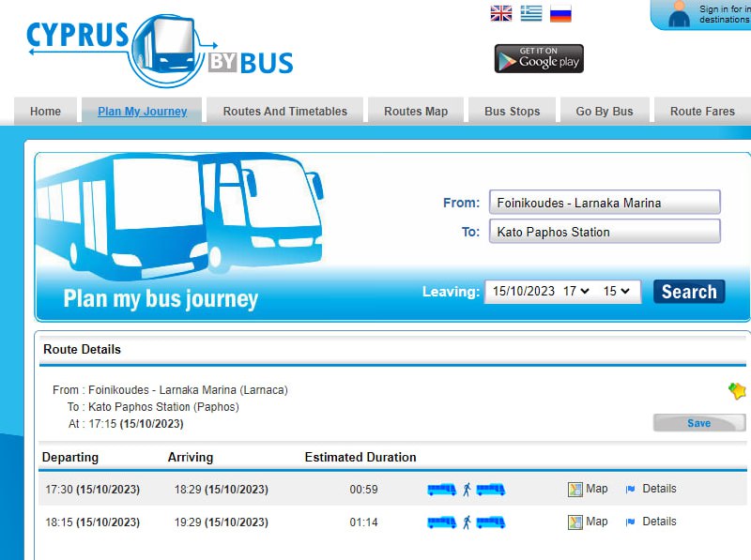Click the Cyprus By Bus logo

click(160, 45)
